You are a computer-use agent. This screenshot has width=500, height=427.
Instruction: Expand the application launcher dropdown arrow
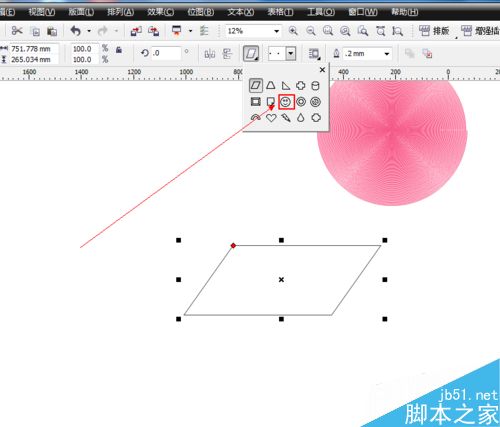point(190,31)
